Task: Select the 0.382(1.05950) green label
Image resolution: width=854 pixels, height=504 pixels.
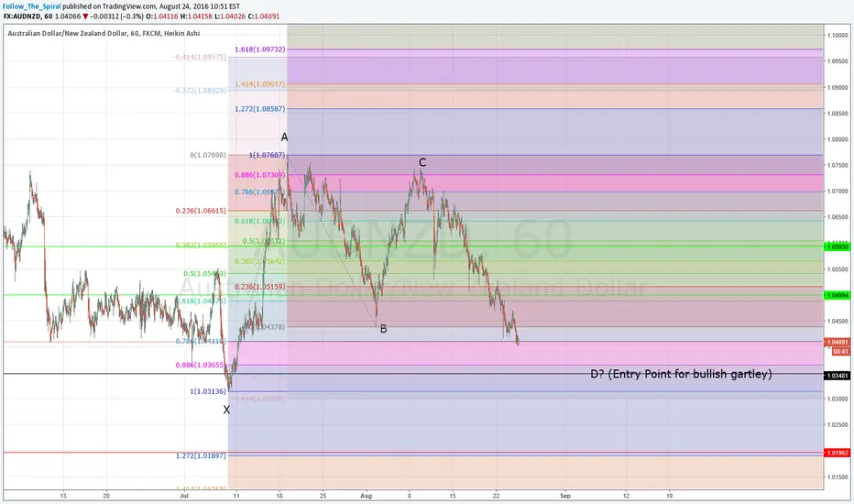Action: [x=201, y=246]
